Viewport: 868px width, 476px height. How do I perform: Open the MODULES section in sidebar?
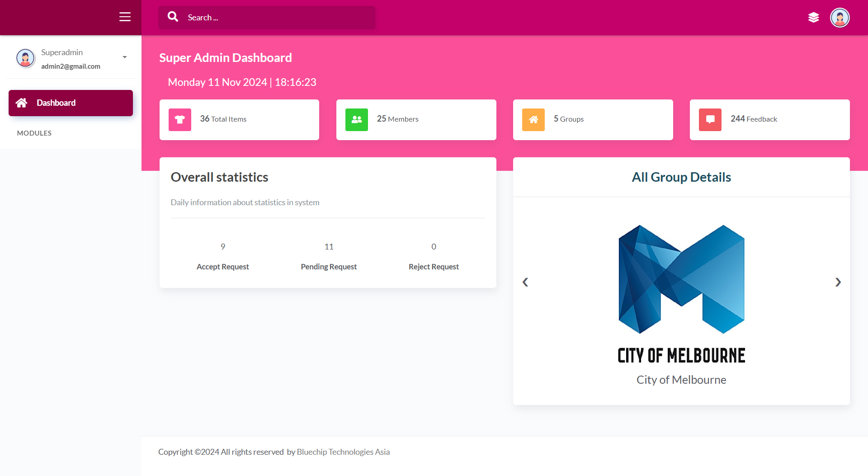[x=34, y=133]
